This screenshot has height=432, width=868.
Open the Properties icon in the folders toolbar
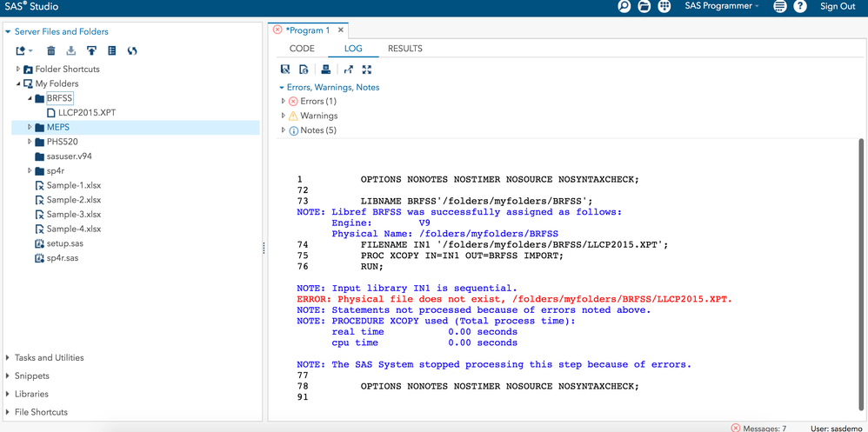coord(112,51)
